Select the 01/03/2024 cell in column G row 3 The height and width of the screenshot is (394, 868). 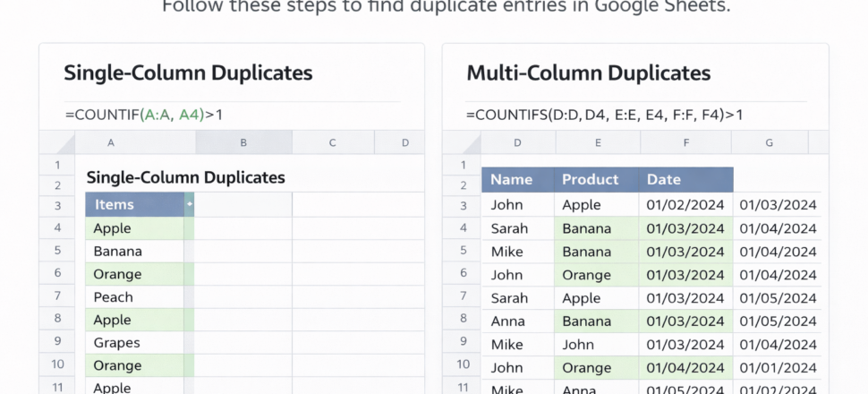pyautogui.click(x=778, y=204)
